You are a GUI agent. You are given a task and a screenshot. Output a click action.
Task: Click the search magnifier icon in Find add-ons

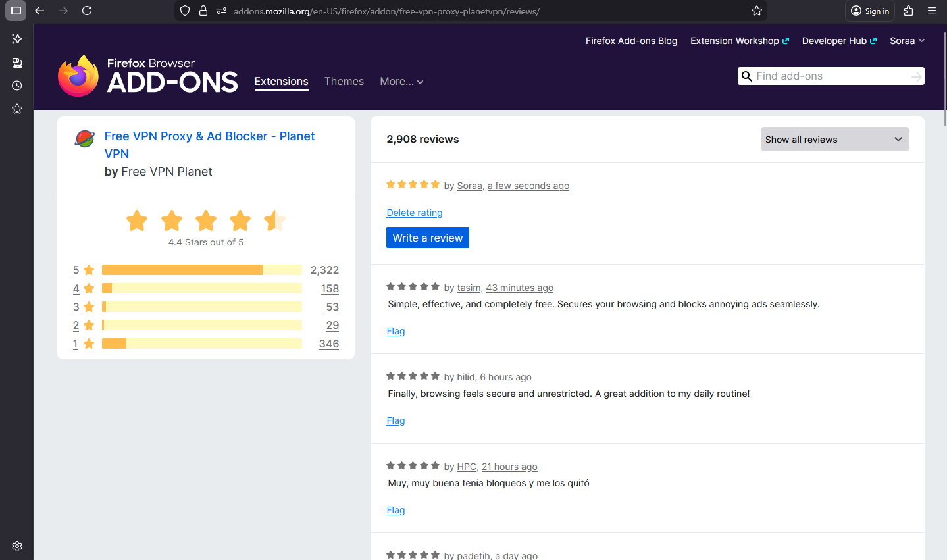point(747,76)
